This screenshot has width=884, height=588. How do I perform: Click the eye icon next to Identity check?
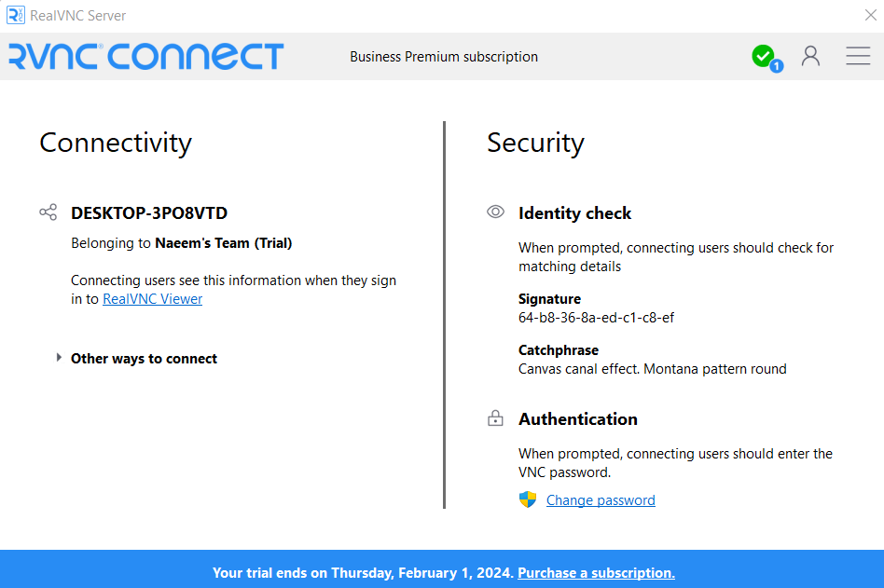495,212
